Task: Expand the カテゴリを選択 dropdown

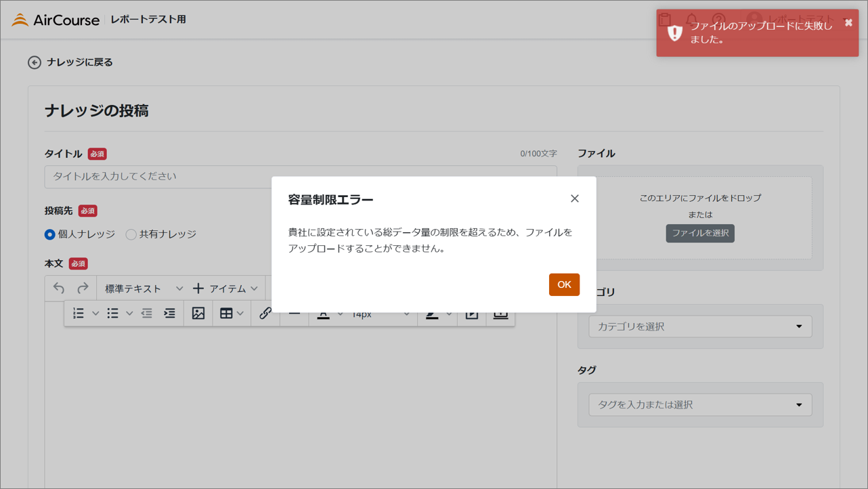Action: point(699,326)
